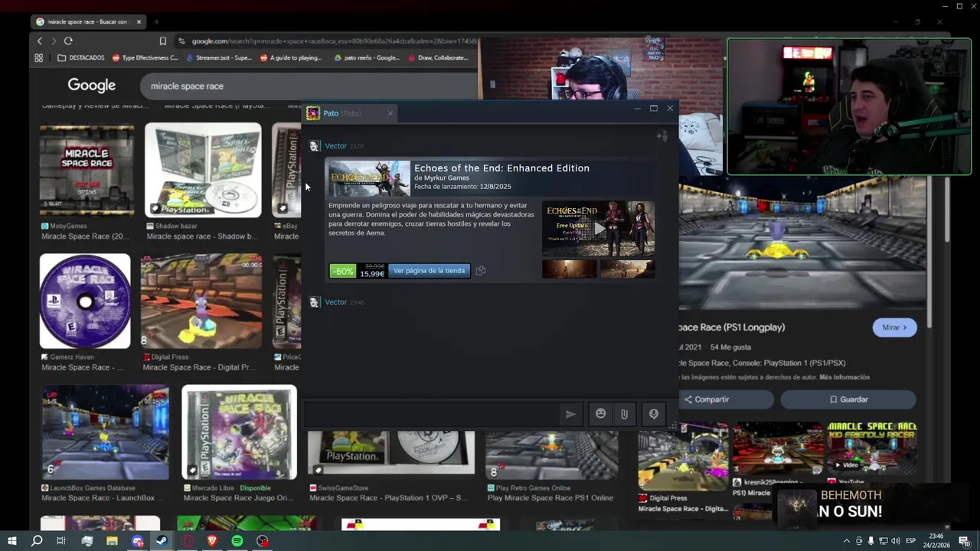
Task: Open Task View on taskbar
Action: point(61,541)
